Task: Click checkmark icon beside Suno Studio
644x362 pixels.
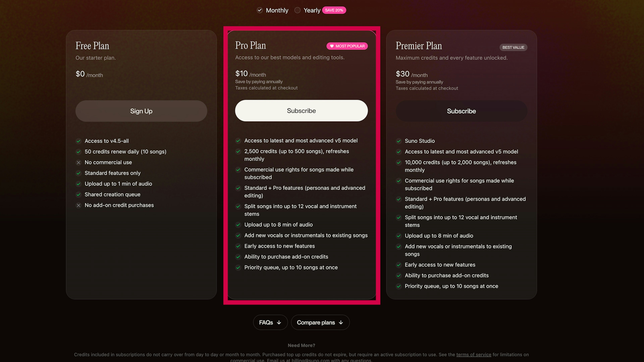Action: click(x=399, y=141)
